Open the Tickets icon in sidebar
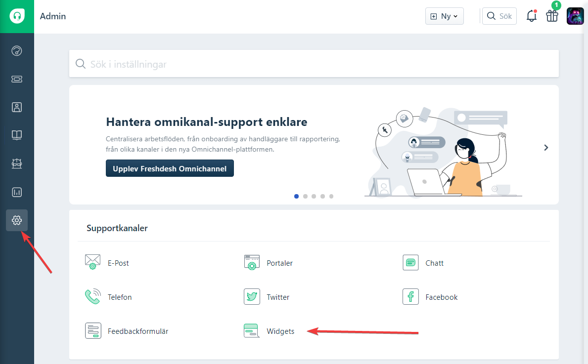Image resolution: width=588 pixels, height=364 pixels. [17, 79]
